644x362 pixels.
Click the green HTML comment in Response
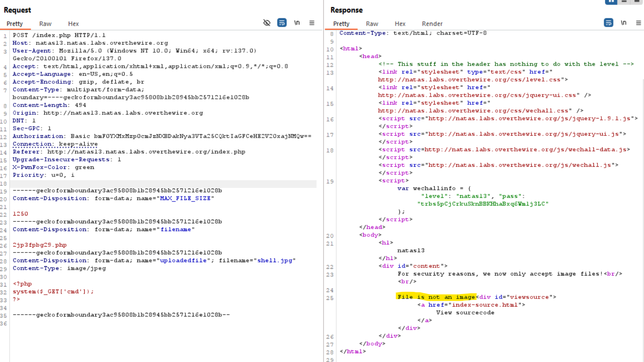506,64
